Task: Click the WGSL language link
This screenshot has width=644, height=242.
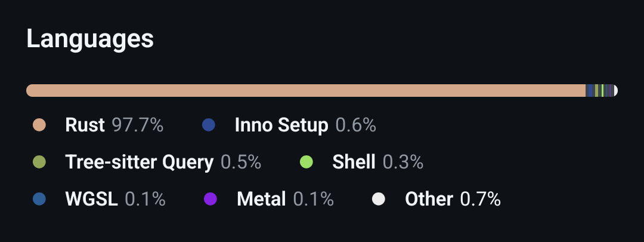Action: coord(91,199)
